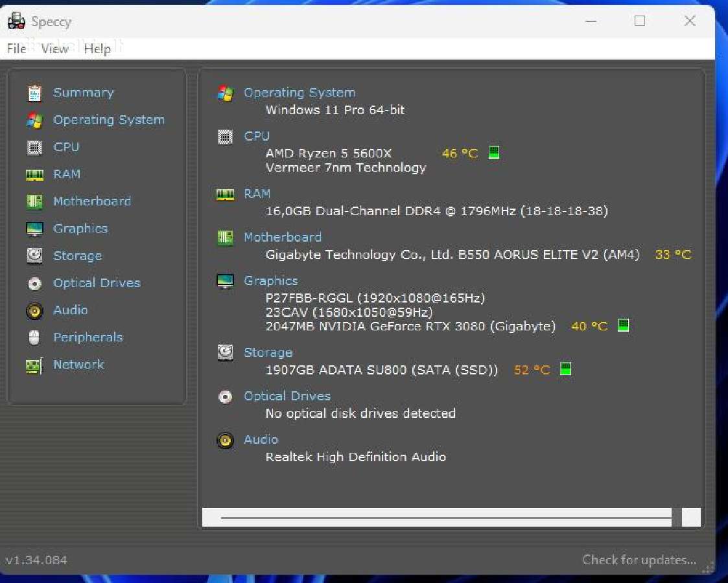Go to the CPU section in sidebar
Image resolution: width=728 pixels, height=583 pixels.
[66, 147]
